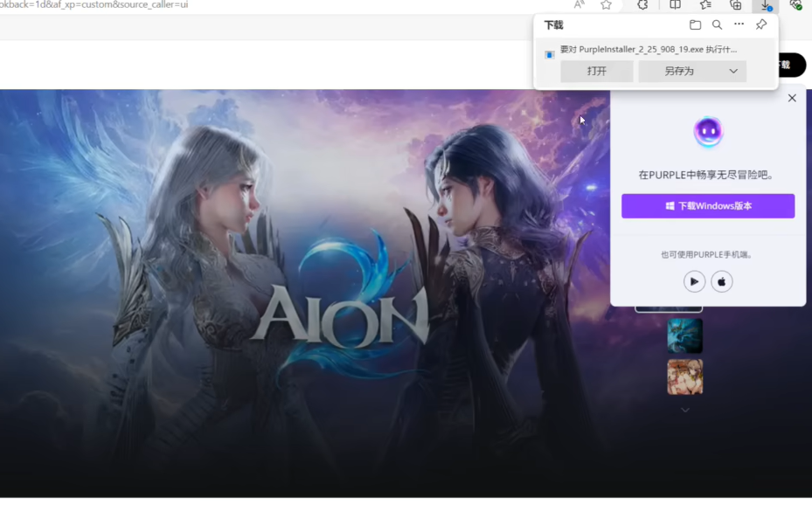The width and height of the screenshot is (812, 511).
Task: Add page to favorites with star icon
Action: pyautogui.click(x=606, y=5)
